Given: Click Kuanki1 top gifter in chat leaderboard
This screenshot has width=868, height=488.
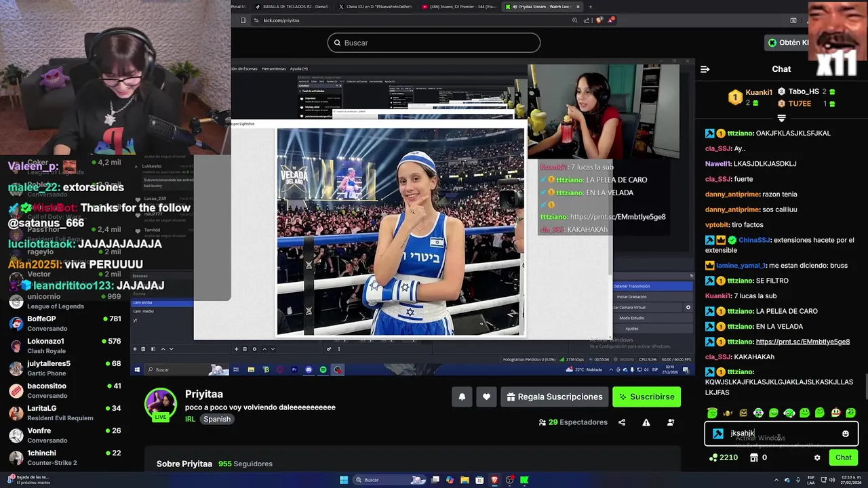Looking at the screenshot, I should (759, 93).
